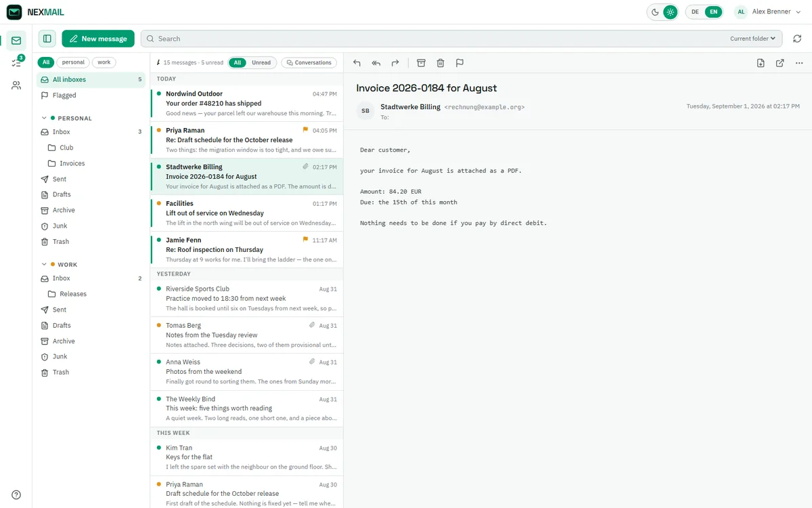
Task: Open The Weekly Bind message
Action: 246,408
